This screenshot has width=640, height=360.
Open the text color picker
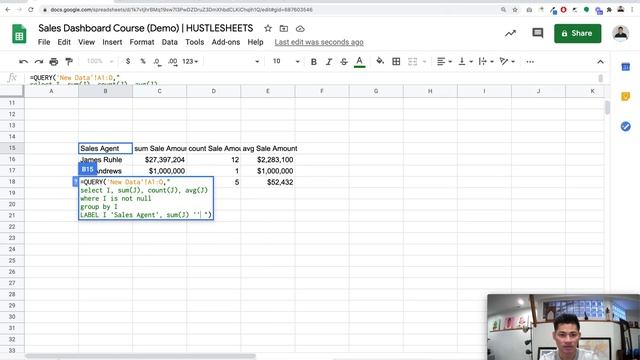tap(359, 62)
